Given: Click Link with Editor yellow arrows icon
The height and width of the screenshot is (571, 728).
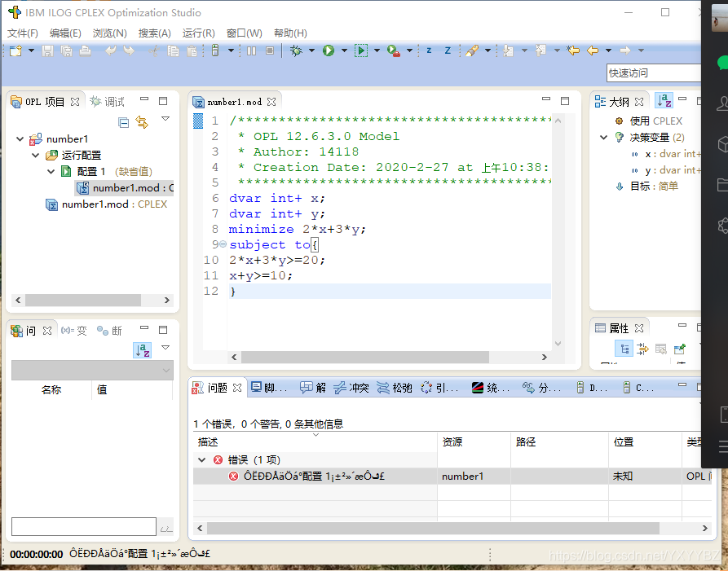Looking at the screenshot, I should coord(142,122).
